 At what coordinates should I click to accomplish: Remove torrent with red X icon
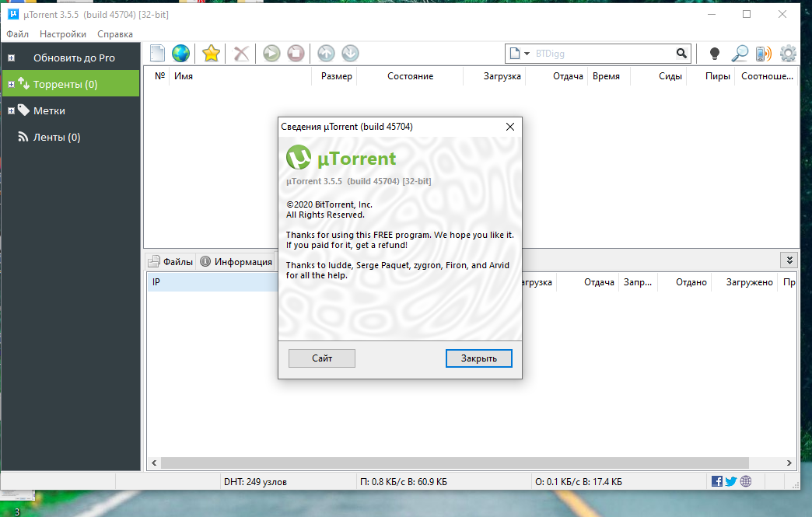tap(241, 53)
